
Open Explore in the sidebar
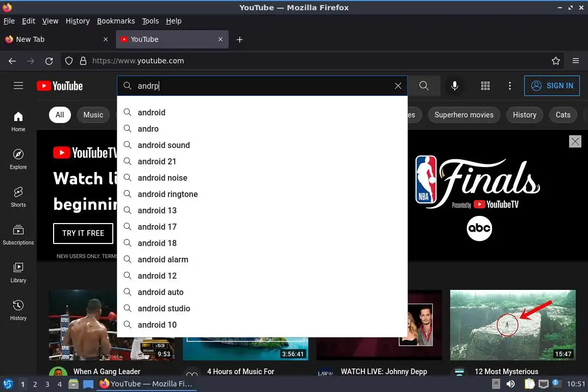[18, 159]
